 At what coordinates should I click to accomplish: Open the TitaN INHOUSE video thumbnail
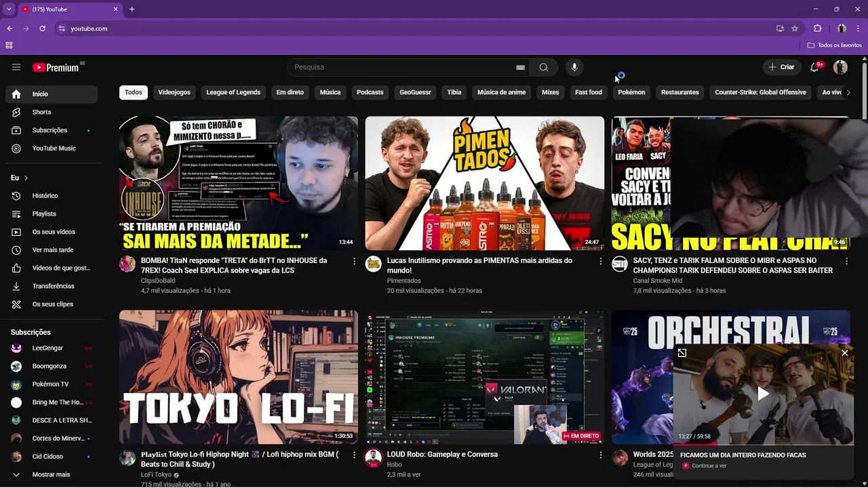239,183
